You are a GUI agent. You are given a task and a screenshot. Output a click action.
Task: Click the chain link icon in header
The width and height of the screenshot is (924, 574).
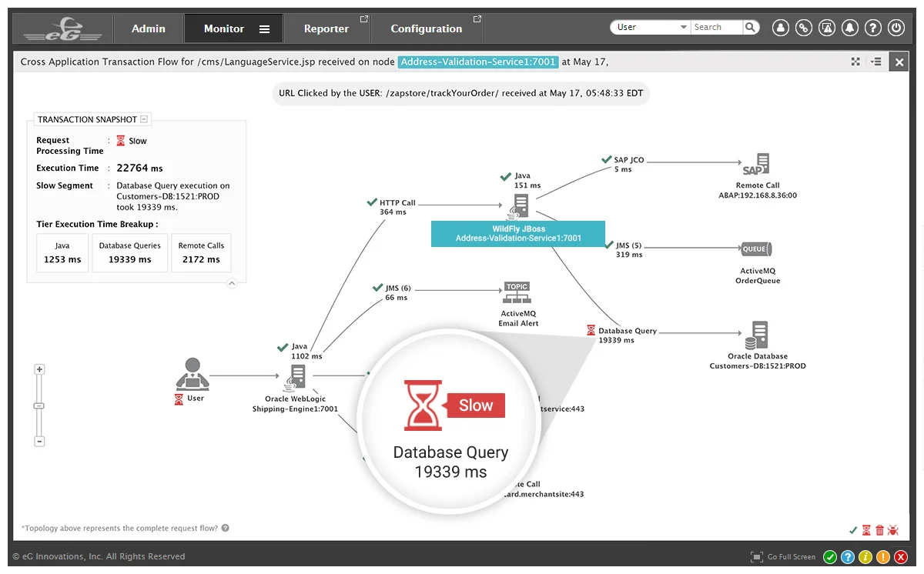point(803,28)
